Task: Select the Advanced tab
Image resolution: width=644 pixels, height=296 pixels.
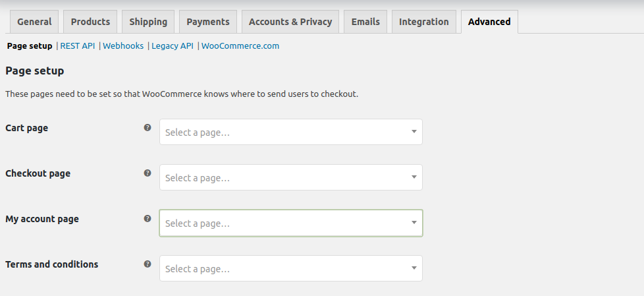Action: point(489,22)
